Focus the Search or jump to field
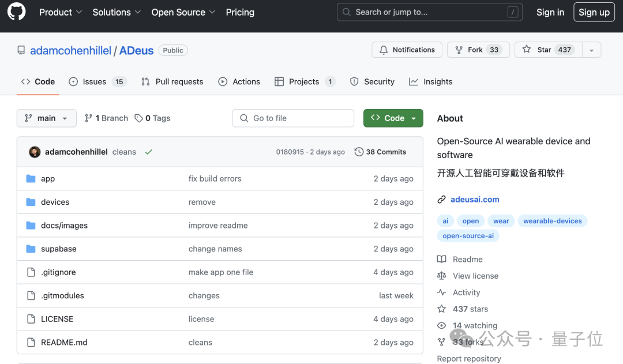Image resolution: width=623 pixels, height=364 pixels. [x=430, y=12]
